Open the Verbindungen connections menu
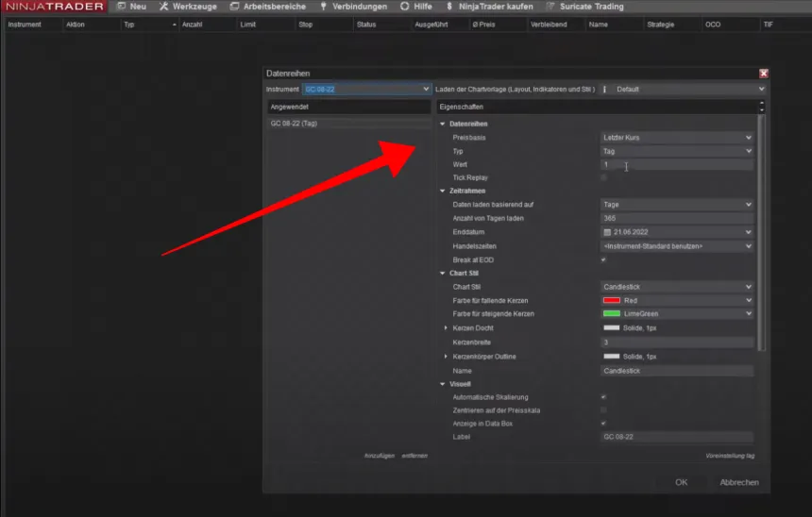Image resolution: width=812 pixels, height=517 pixels. point(352,7)
